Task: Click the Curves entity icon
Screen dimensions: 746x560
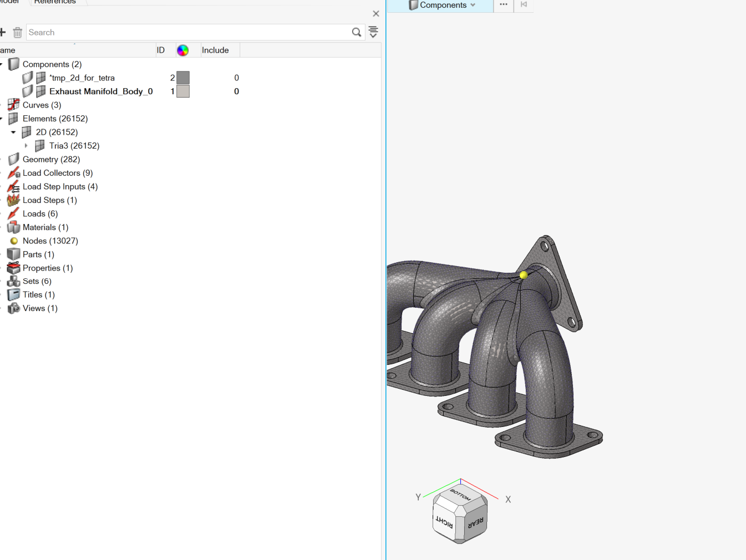Action: click(14, 105)
